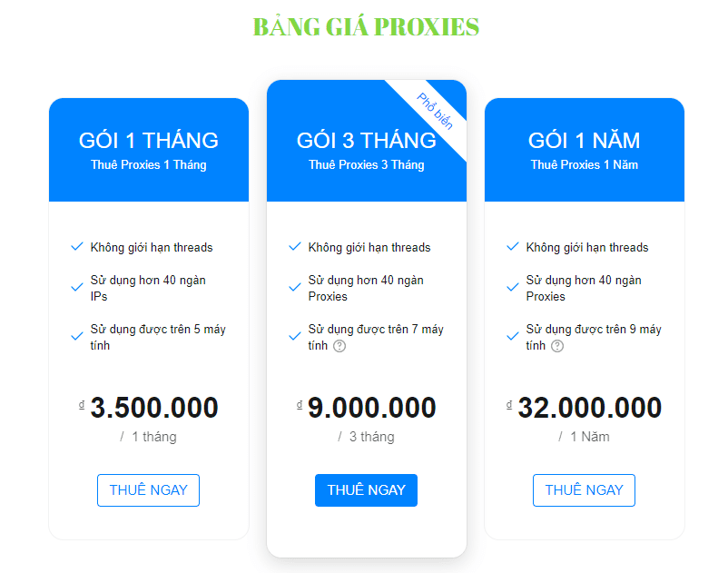Click the question mark icon in the 1 Năm plan
This screenshot has height=573, width=728.
557,346
